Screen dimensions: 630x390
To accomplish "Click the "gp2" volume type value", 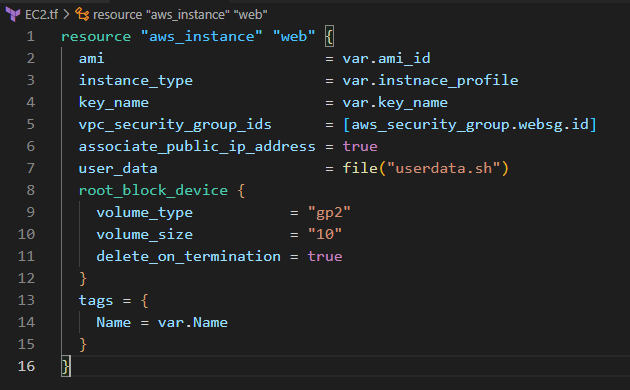I will pyautogui.click(x=329, y=212).
